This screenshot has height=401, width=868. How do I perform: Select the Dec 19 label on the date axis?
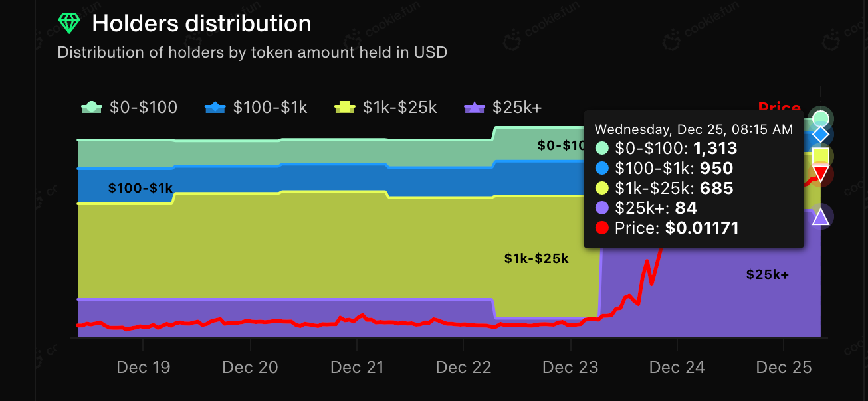[x=143, y=367]
